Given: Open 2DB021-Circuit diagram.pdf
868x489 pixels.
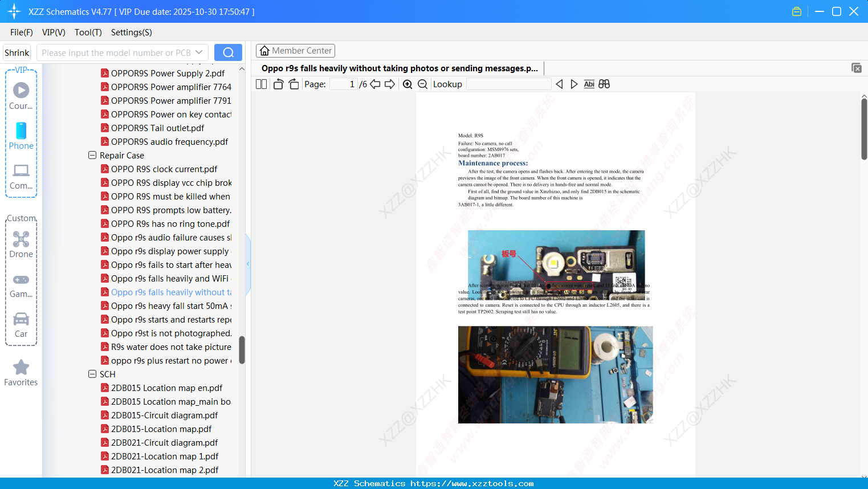Looking at the screenshot, I should pos(159,443).
